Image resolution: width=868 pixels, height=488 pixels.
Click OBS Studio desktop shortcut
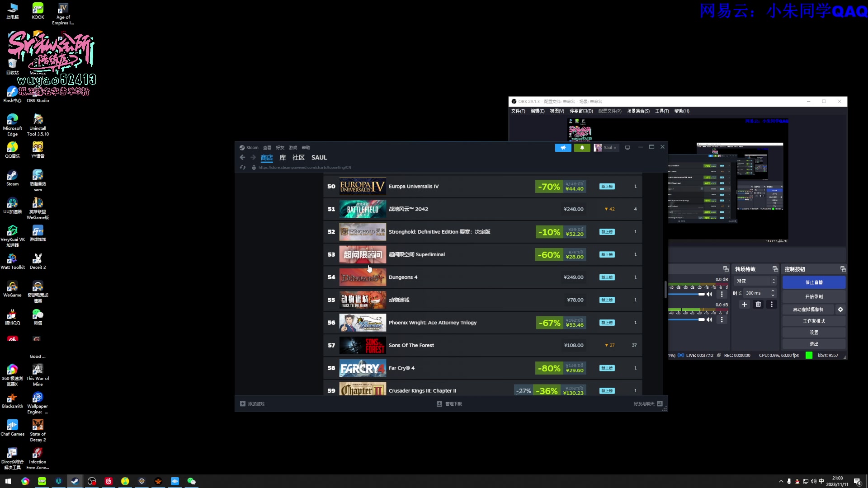(x=38, y=94)
